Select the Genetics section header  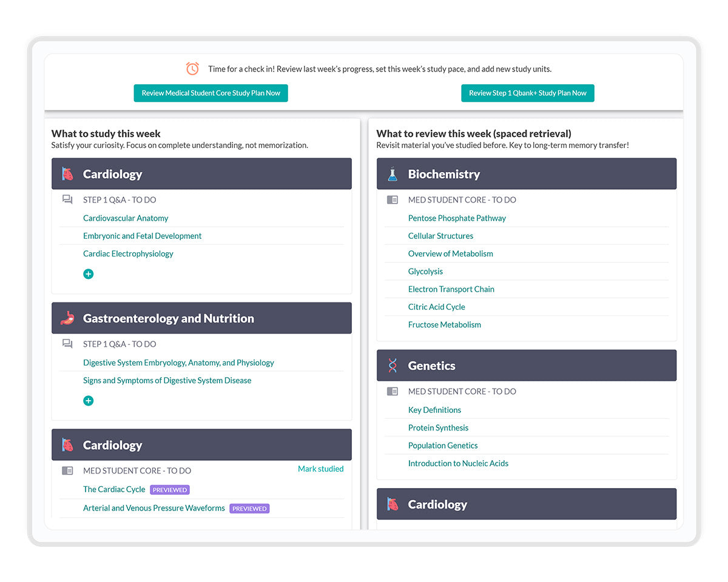click(x=431, y=366)
